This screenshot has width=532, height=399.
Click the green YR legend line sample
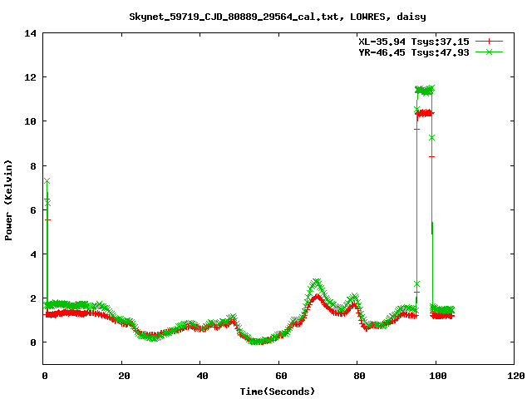(489, 52)
